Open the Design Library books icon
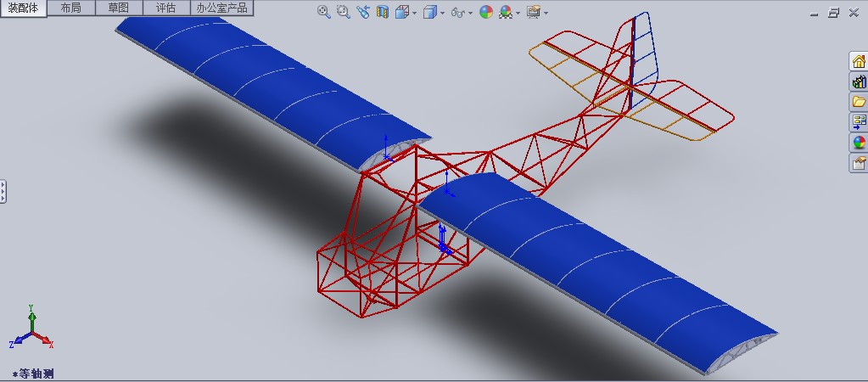 point(859,81)
